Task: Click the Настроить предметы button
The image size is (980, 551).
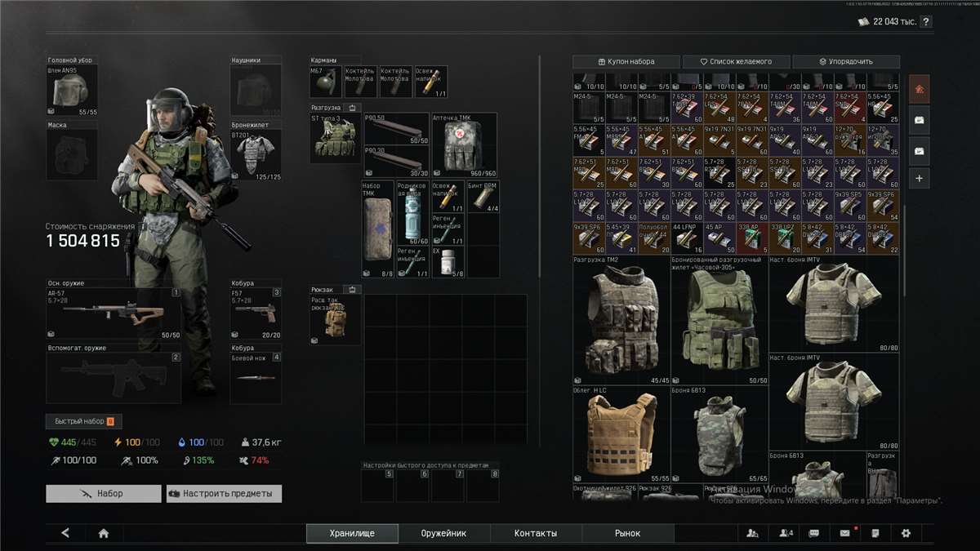Action: (x=224, y=493)
